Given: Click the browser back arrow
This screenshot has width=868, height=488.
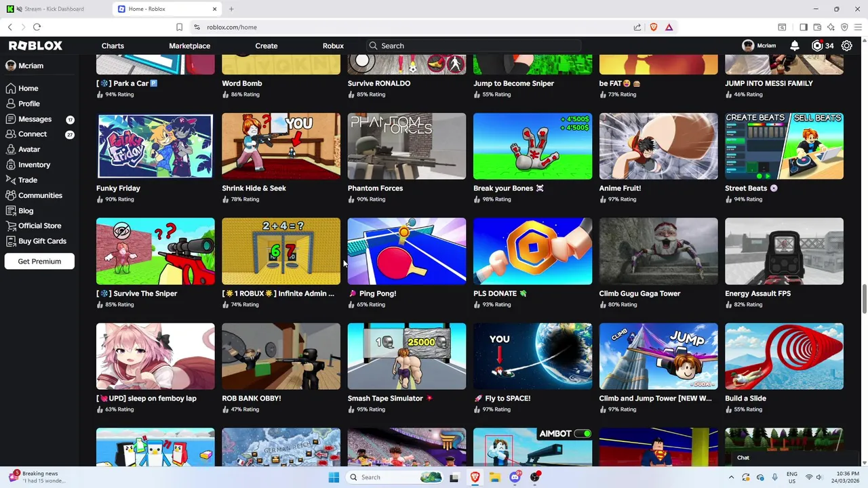Looking at the screenshot, I should click(10, 27).
